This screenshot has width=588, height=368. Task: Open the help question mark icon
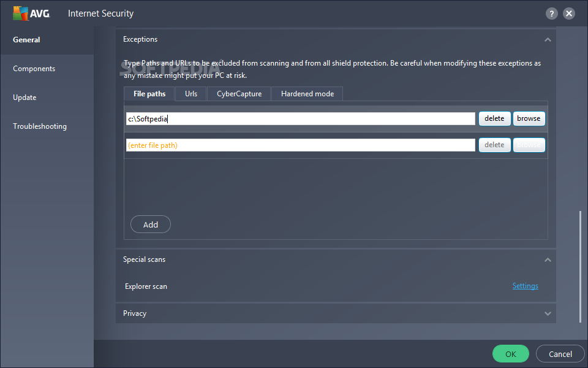[x=551, y=13]
